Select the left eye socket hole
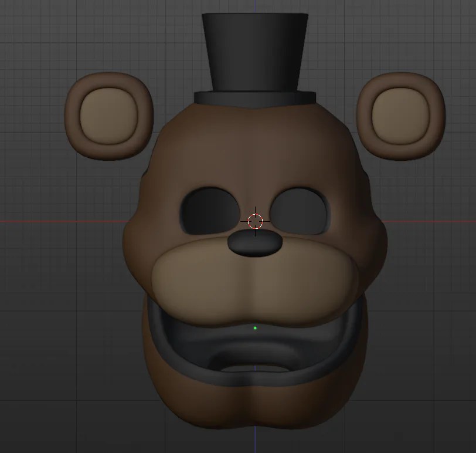 (x=209, y=211)
